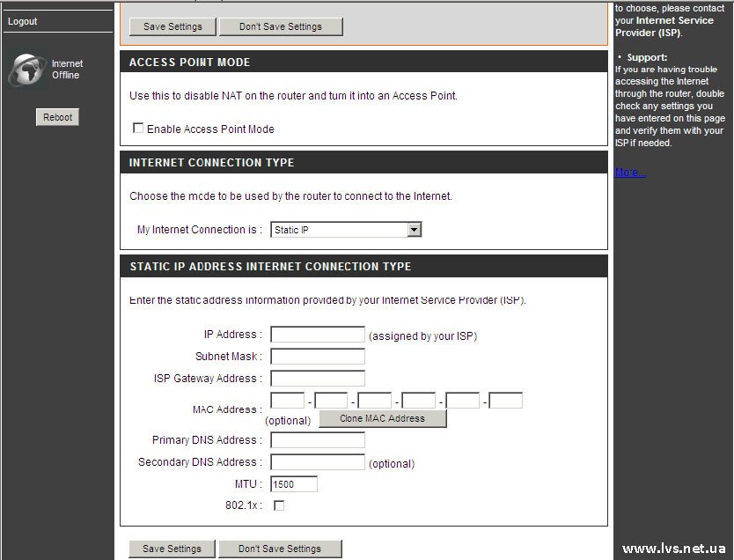Focus the Primary DNS Address field
734x560 pixels.
(318, 440)
